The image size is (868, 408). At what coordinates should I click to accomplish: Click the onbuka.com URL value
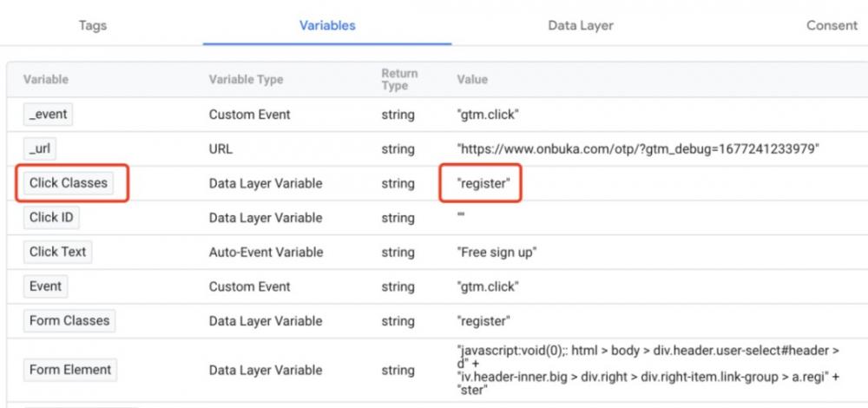638,149
